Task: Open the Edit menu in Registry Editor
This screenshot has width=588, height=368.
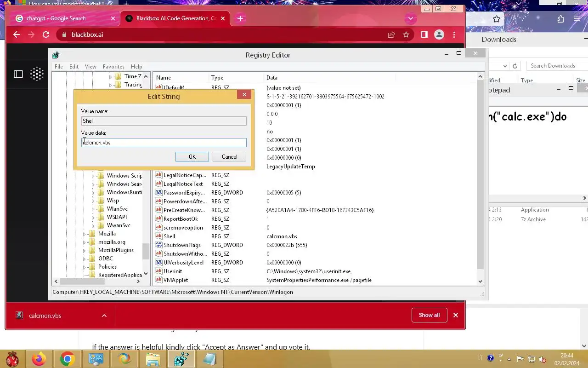Action: 74,67
